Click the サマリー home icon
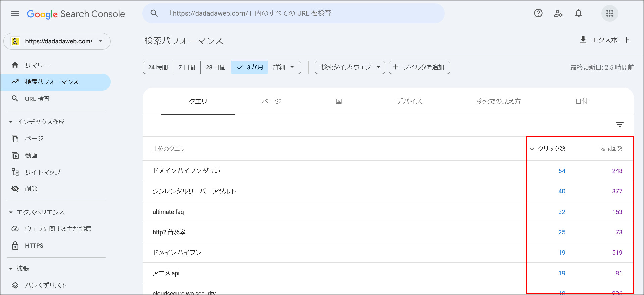Viewport: 644px width, 295px height. pos(15,65)
